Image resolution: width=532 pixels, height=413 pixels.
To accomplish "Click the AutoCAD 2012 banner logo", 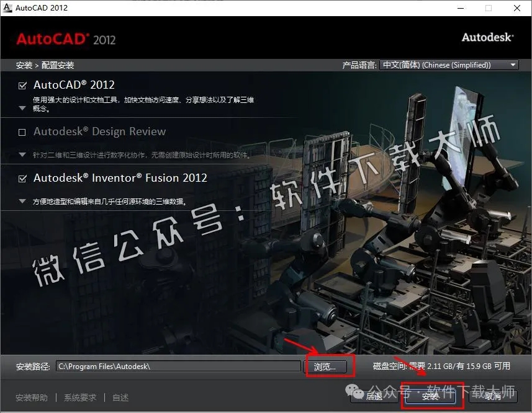I will (x=66, y=38).
